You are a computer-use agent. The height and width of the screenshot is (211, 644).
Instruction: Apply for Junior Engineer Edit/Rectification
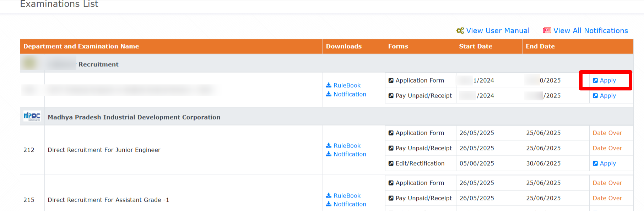pos(607,163)
